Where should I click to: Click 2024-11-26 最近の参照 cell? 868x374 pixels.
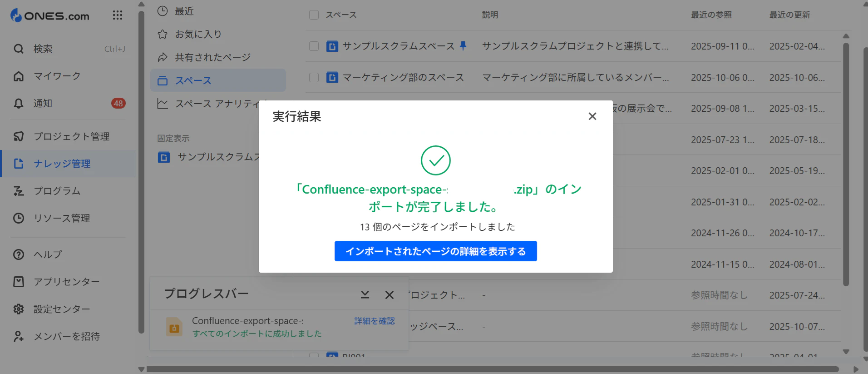click(723, 233)
